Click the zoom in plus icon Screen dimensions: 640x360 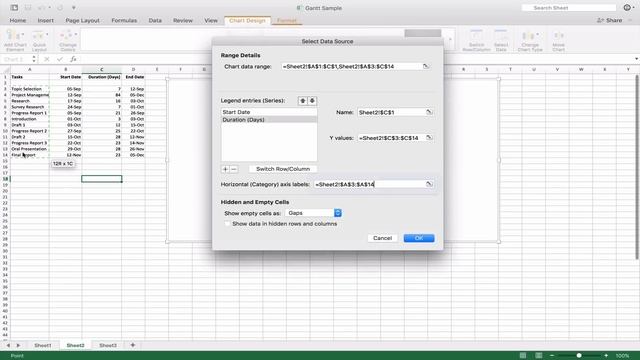[x=606, y=356]
